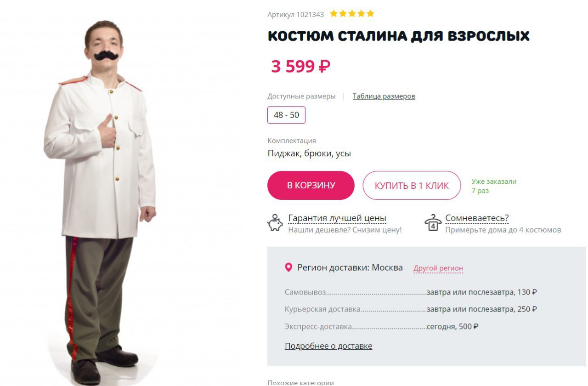Click the third rating star
This screenshot has height=386, width=588.
coord(352,14)
